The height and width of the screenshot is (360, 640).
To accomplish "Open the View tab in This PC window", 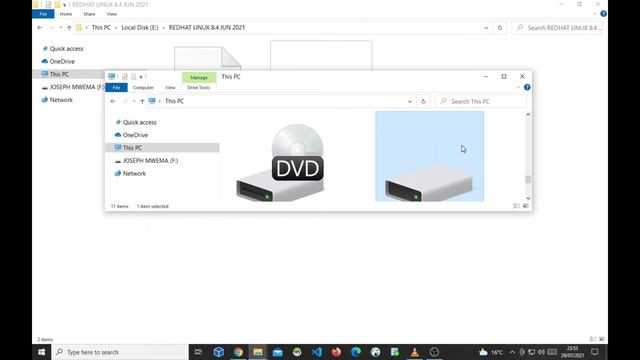I will (x=170, y=87).
